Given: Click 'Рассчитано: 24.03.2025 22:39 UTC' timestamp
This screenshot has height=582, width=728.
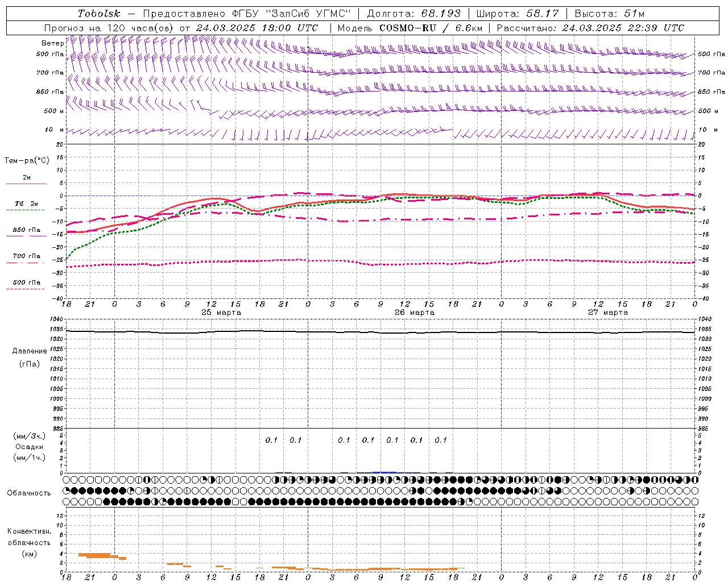Looking at the screenshot, I should click(x=590, y=28).
